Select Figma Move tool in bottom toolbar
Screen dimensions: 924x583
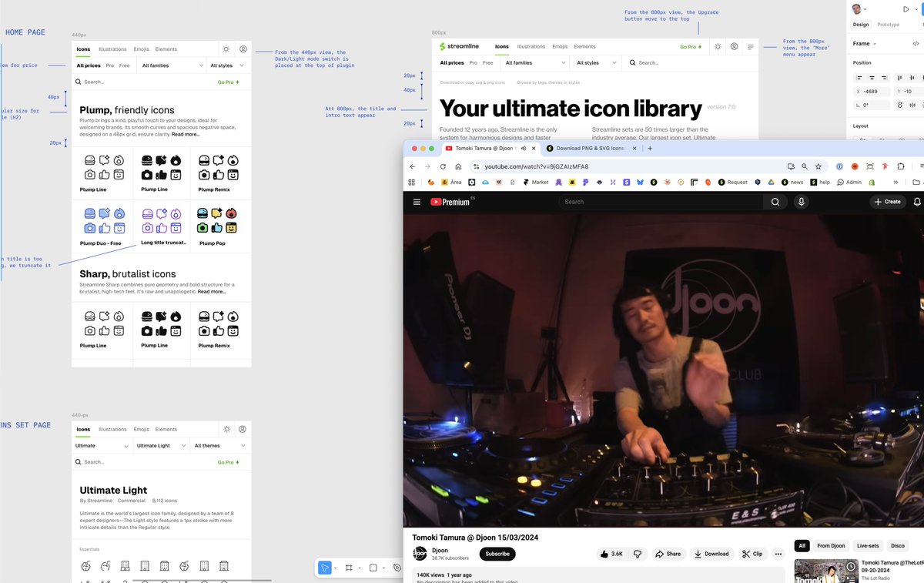click(x=325, y=568)
